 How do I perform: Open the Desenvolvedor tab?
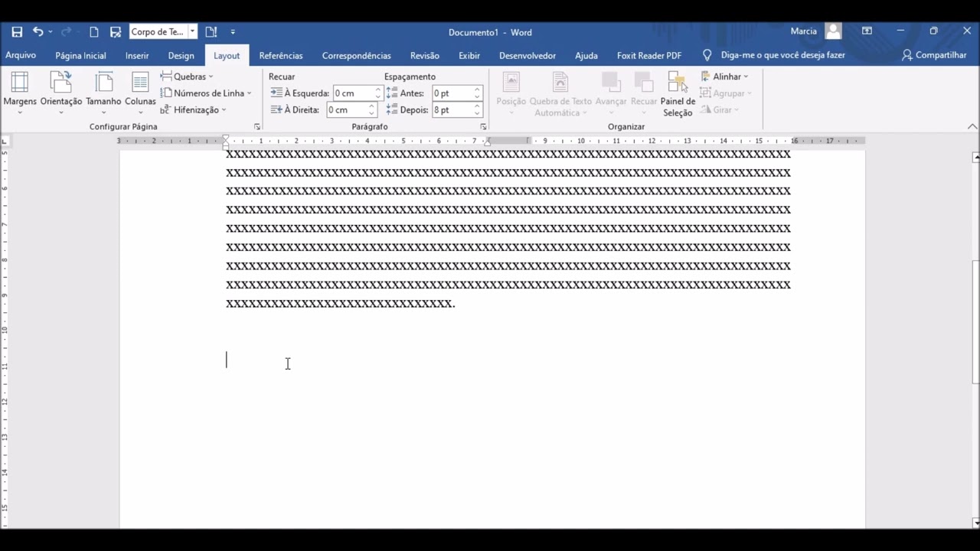coord(528,55)
